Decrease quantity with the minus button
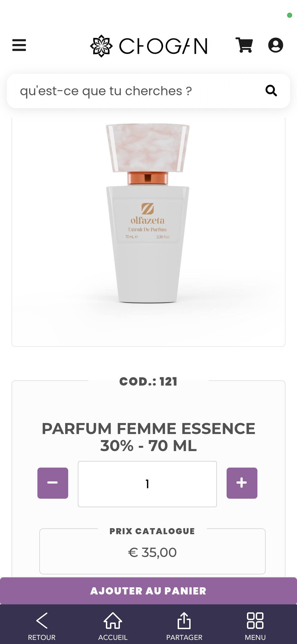The height and width of the screenshot is (644, 297). click(x=53, y=483)
